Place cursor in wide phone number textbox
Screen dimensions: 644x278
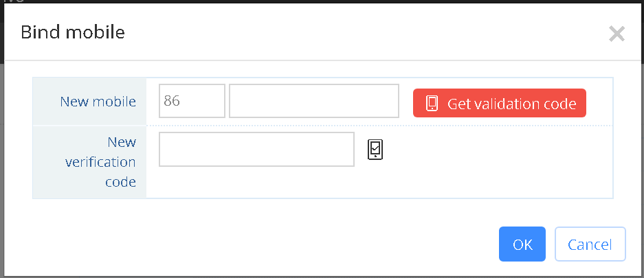(314, 101)
